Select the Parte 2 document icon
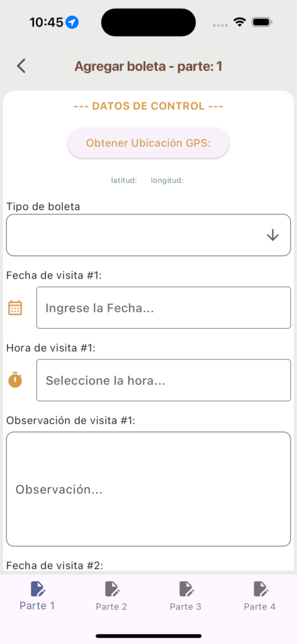 point(112,589)
